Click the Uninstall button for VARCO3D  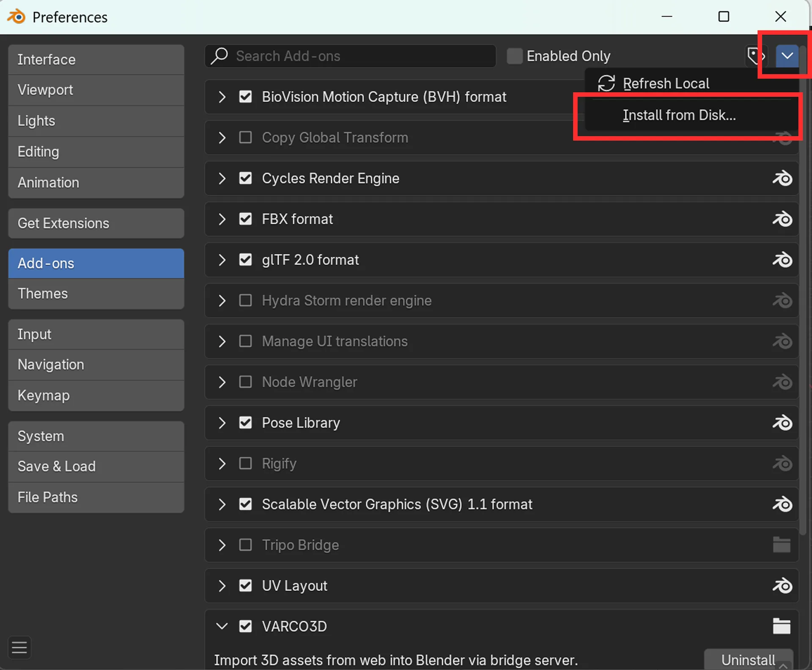[748, 659]
